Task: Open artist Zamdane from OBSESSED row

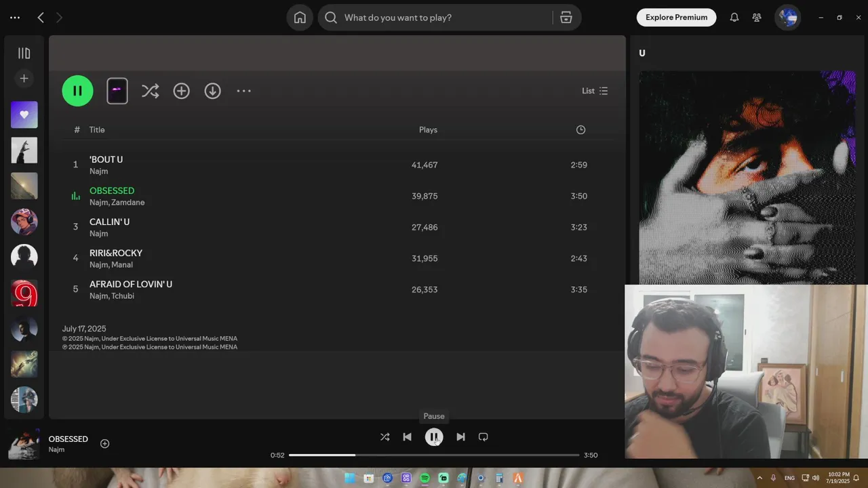Action: pos(128,203)
